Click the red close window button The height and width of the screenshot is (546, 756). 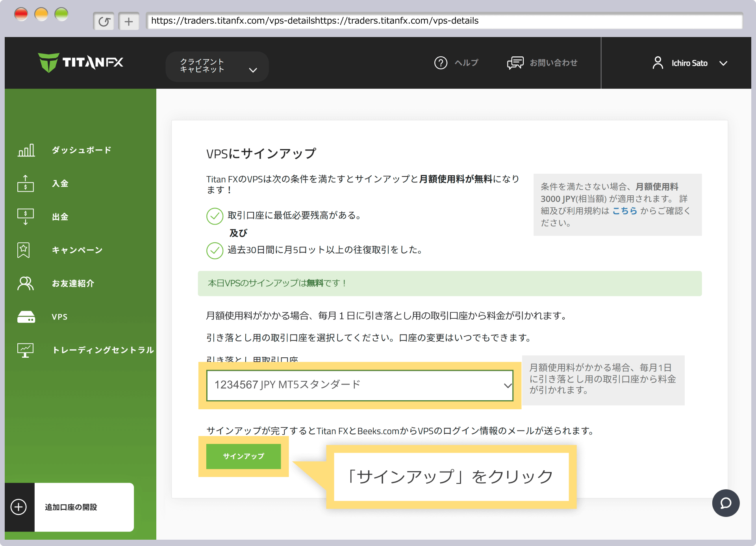[21, 14]
